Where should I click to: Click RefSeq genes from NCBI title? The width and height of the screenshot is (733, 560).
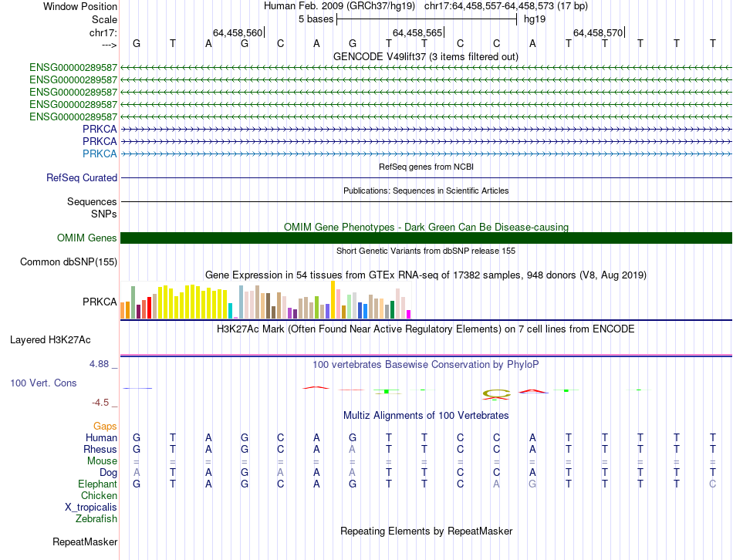[426, 167]
